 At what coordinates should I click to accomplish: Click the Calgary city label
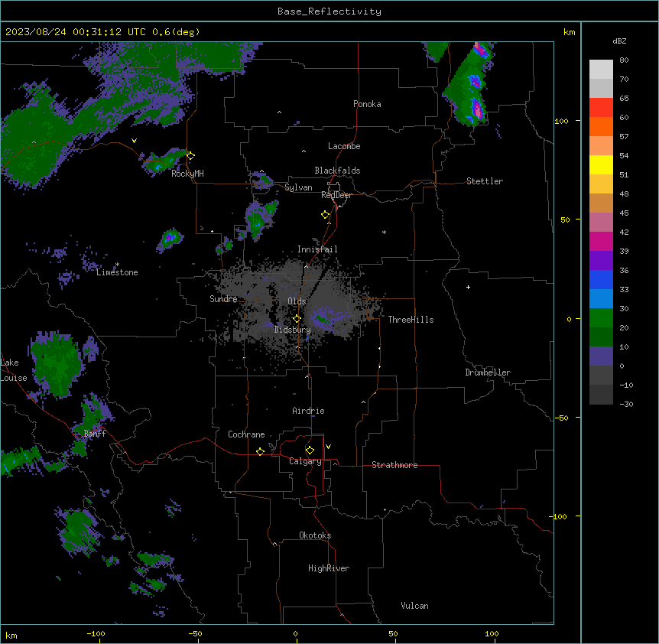(305, 461)
